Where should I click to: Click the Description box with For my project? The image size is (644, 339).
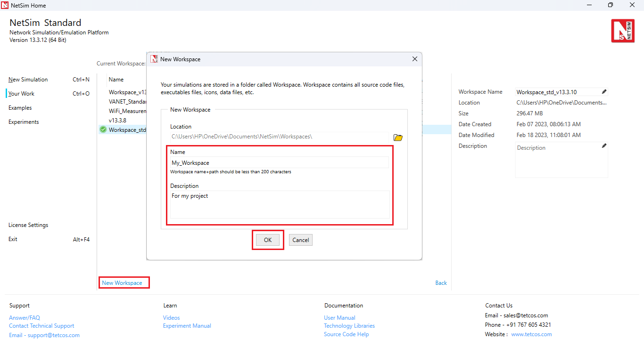click(280, 205)
